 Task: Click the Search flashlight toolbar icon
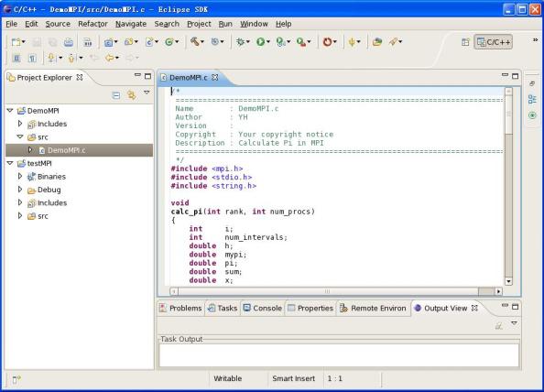coord(393,42)
